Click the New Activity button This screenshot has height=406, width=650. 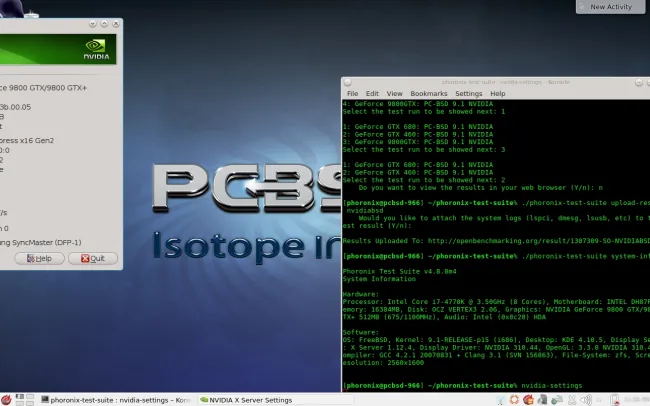pyautogui.click(x=610, y=6)
